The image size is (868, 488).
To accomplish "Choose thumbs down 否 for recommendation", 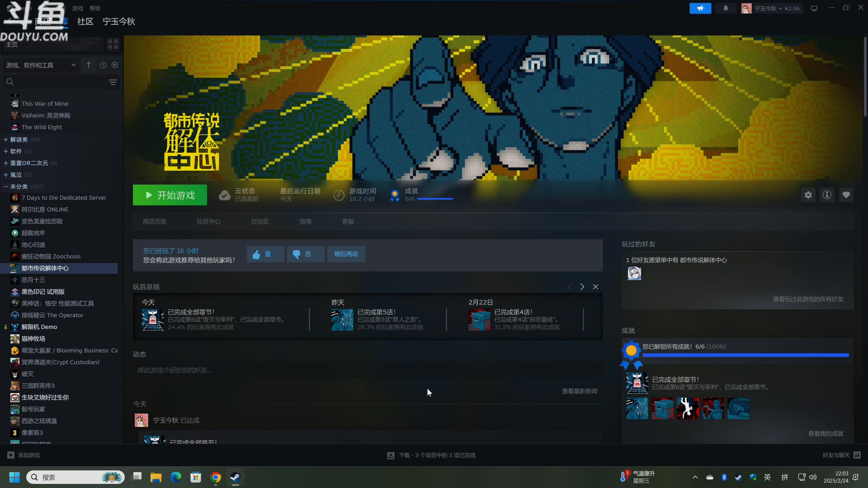I will click(306, 254).
